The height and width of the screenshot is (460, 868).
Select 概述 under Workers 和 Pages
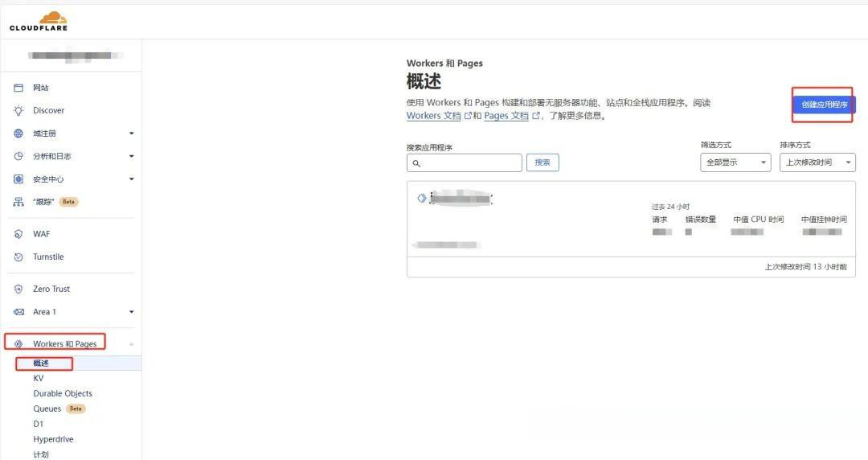(x=41, y=363)
